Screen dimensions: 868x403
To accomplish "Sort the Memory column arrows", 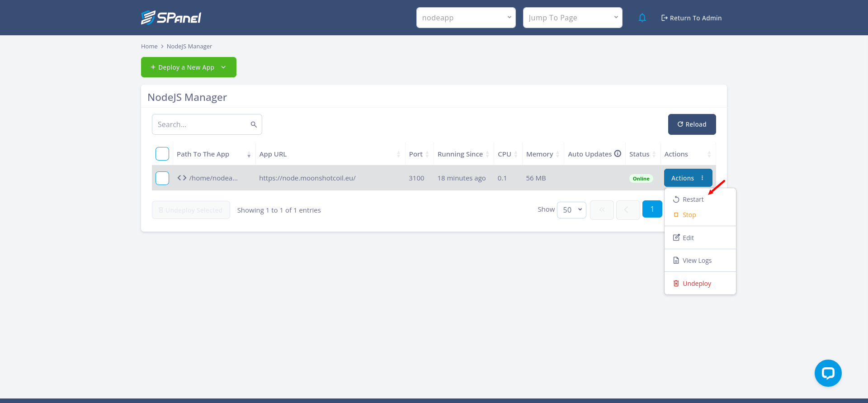I will click(x=557, y=154).
